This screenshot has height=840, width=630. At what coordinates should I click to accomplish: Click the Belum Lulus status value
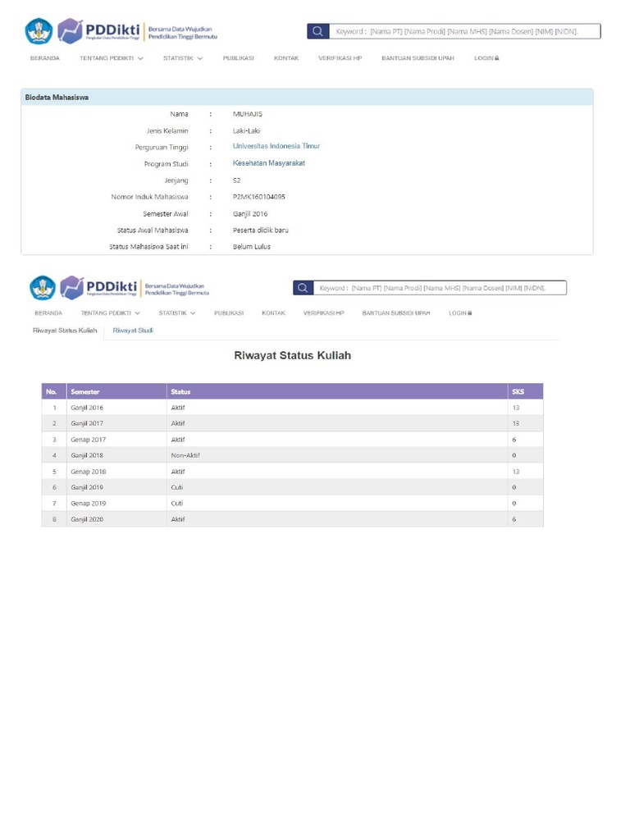252,246
